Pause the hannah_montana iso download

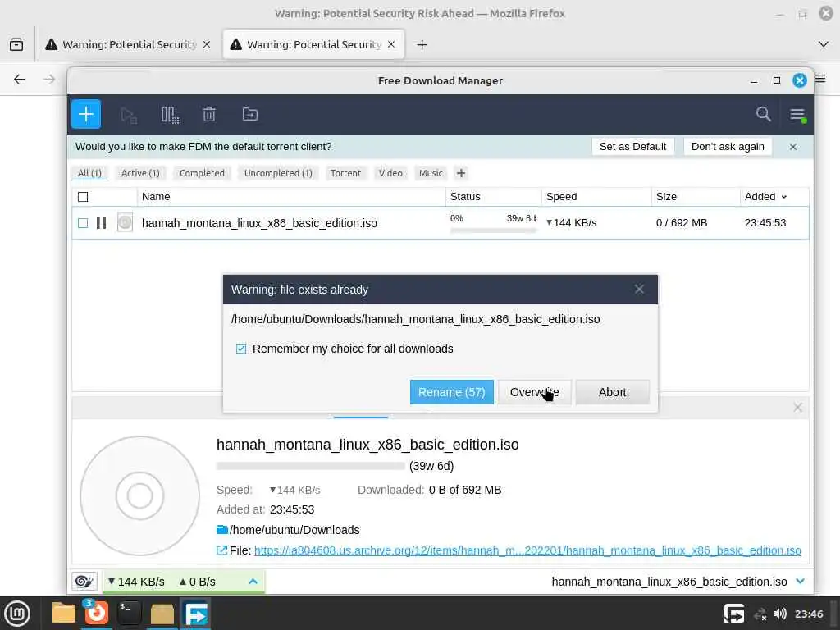tap(101, 223)
